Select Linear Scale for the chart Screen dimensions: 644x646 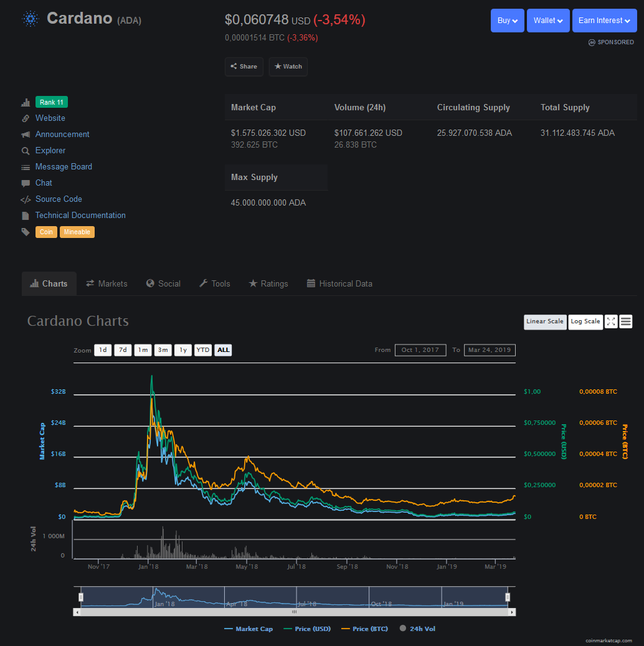point(545,322)
